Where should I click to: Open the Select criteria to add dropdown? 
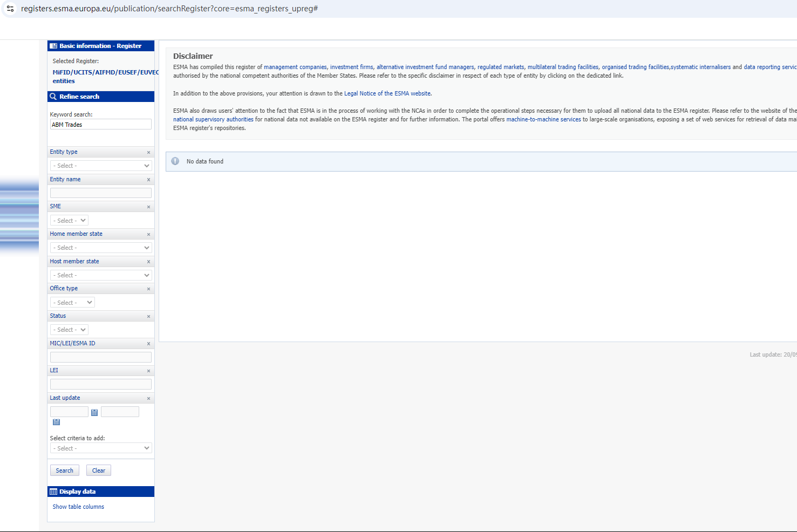tap(101, 448)
